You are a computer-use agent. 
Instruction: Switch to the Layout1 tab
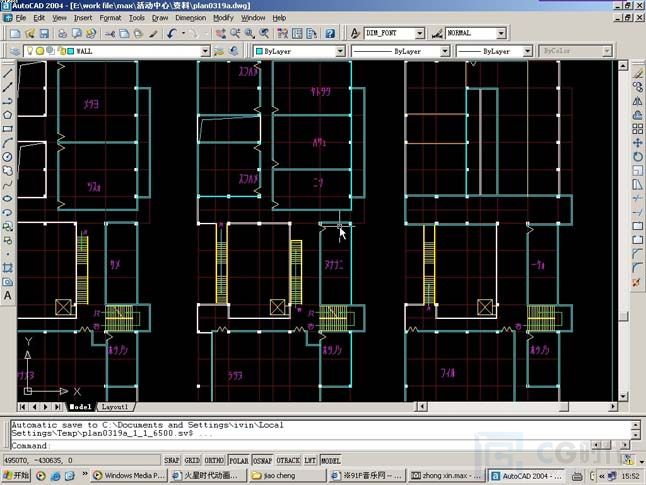click(115, 407)
